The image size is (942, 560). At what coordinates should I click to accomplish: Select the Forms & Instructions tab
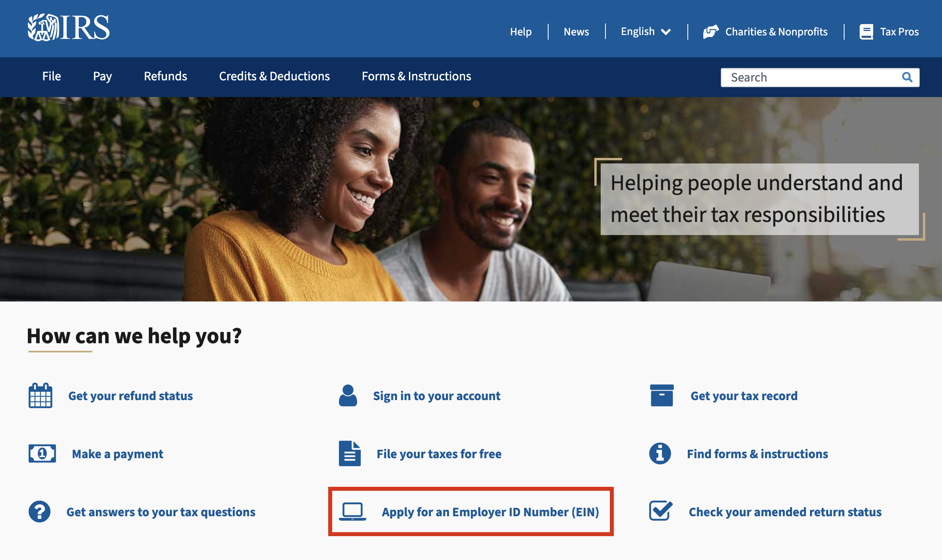tap(415, 76)
